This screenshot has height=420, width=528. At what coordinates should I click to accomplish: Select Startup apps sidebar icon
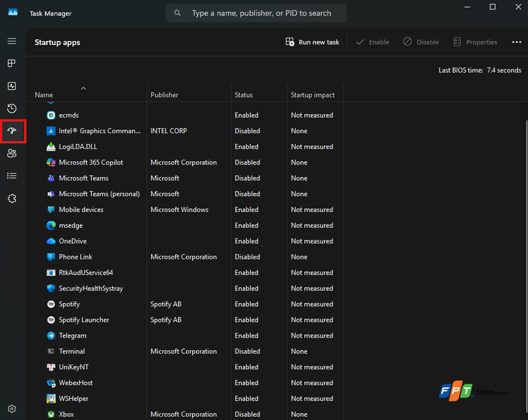click(x=12, y=131)
